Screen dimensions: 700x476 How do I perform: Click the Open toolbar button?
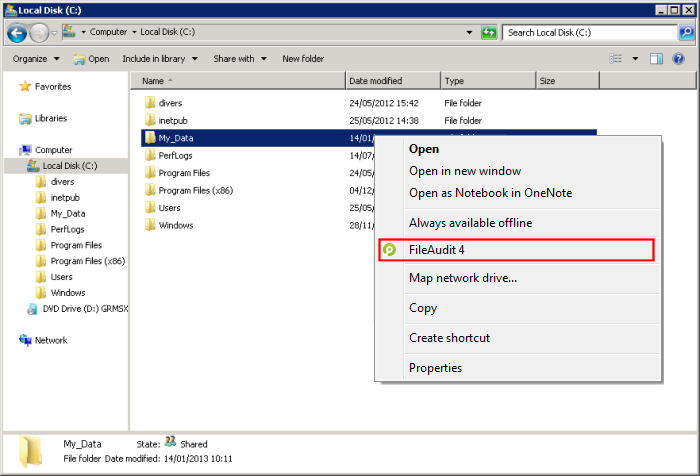click(x=91, y=59)
